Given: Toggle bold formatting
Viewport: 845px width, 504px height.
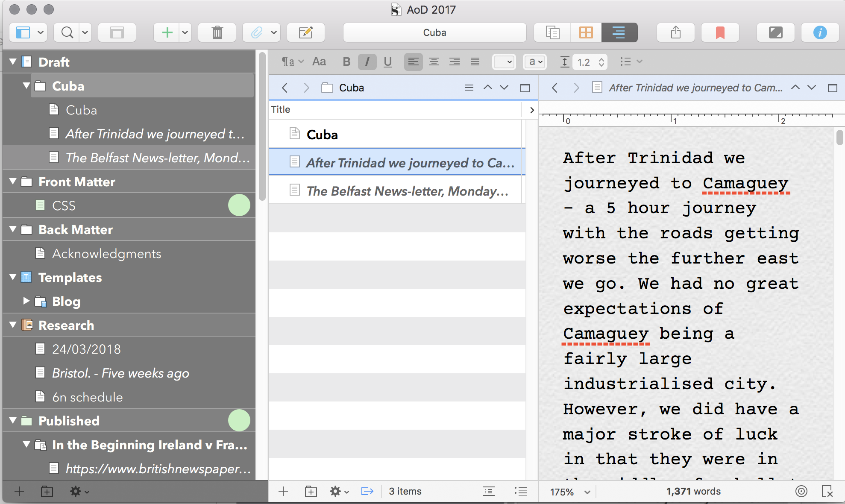Looking at the screenshot, I should tap(346, 62).
